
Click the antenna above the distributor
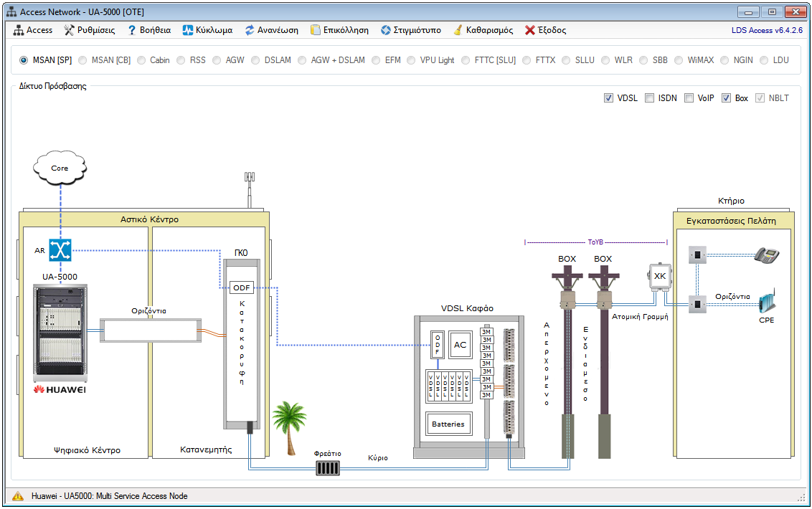pyautogui.click(x=249, y=189)
